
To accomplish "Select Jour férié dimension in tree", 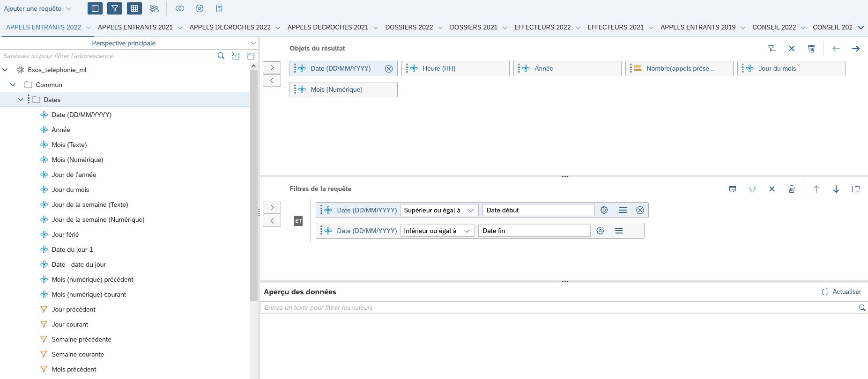I will coord(65,234).
